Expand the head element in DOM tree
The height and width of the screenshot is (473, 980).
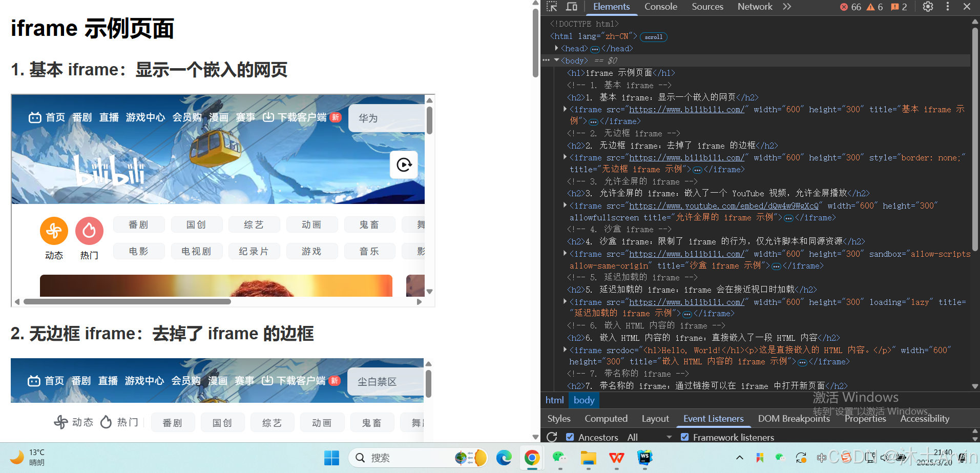click(557, 48)
